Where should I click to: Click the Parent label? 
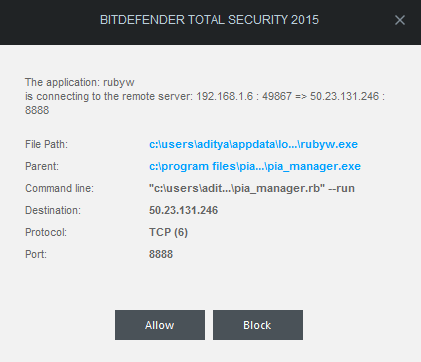click(42, 166)
